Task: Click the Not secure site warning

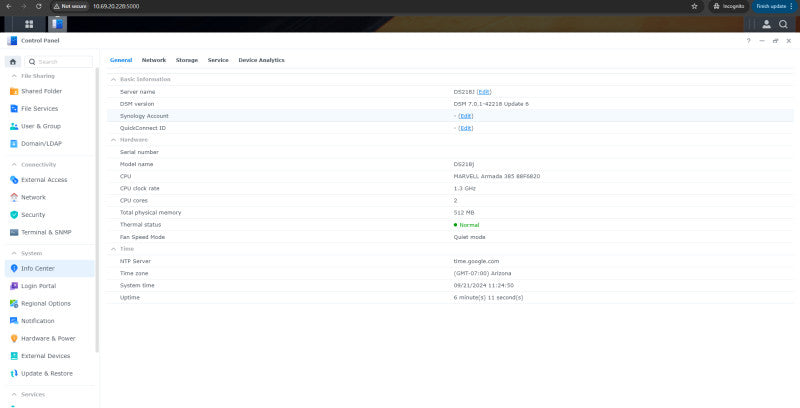Action: pos(70,6)
